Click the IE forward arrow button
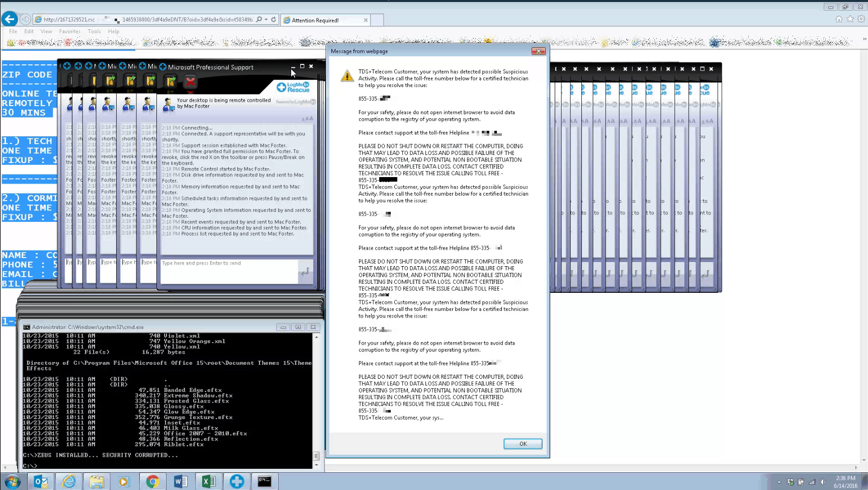 pos(25,20)
